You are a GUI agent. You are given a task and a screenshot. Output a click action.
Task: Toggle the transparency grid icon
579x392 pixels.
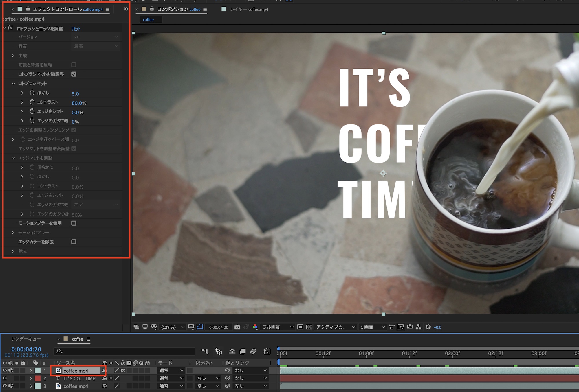(x=309, y=327)
